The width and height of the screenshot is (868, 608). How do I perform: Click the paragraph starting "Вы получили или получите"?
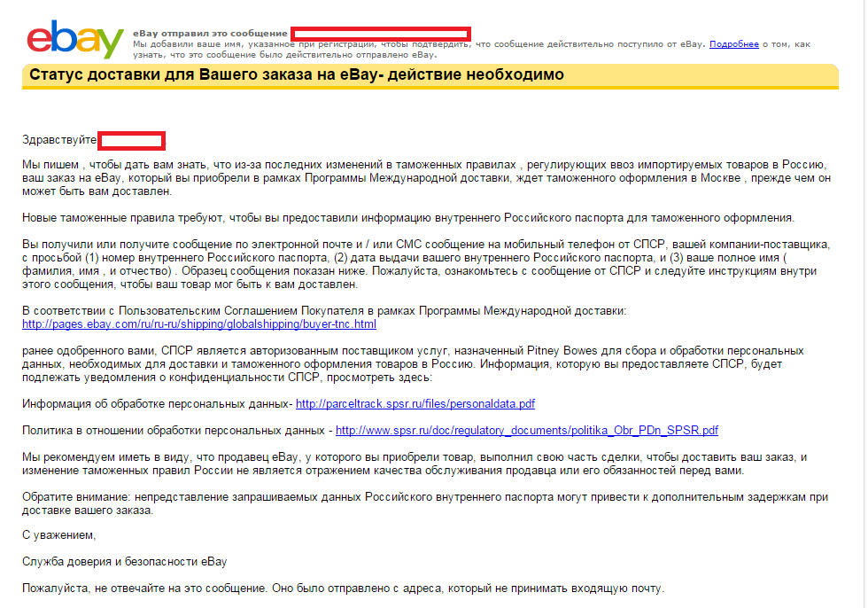(x=425, y=264)
